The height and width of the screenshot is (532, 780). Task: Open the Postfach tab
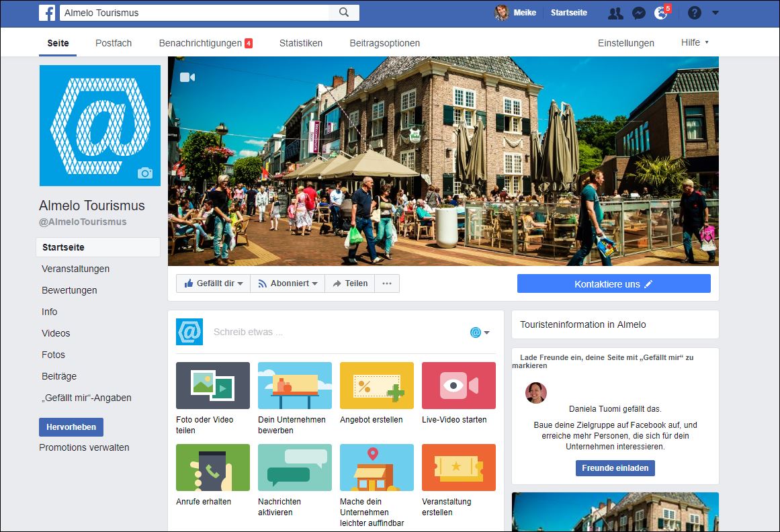click(114, 43)
